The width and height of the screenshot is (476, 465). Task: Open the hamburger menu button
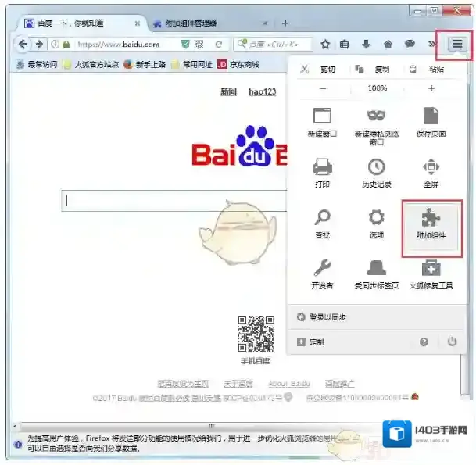click(x=457, y=44)
